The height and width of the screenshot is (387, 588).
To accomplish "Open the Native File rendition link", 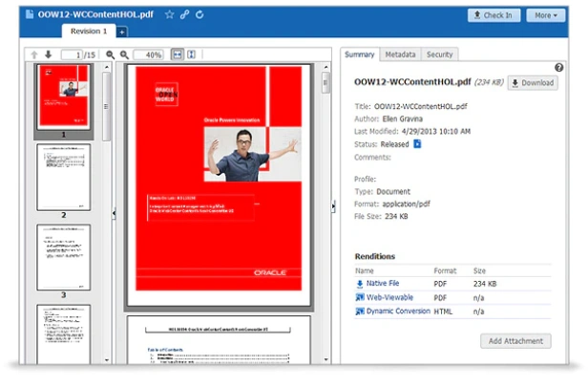I will 383,284.
